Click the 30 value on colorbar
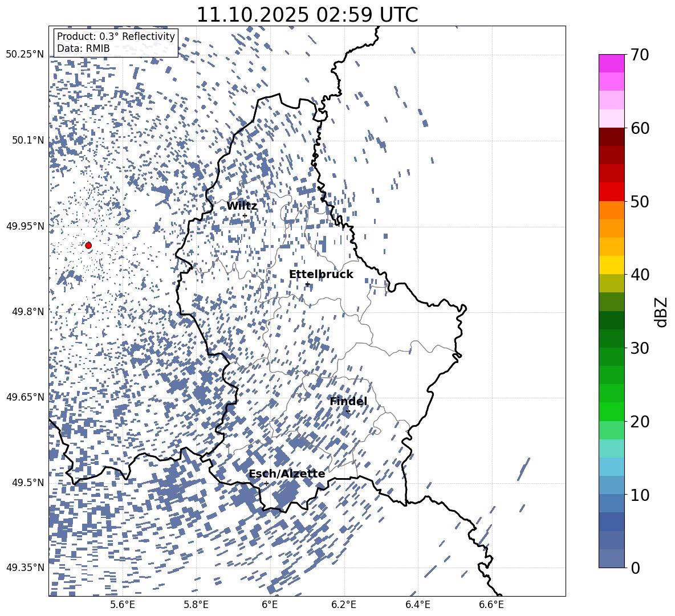 pyautogui.click(x=640, y=348)
